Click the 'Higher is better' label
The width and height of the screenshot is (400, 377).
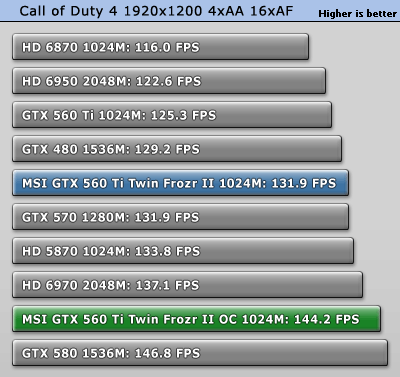coord(357,14)
